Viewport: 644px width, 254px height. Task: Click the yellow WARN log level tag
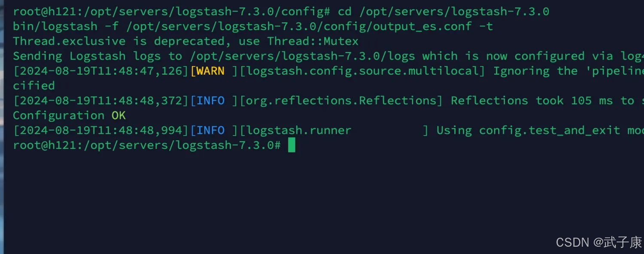pyautogui.click(x=207, y=71)
